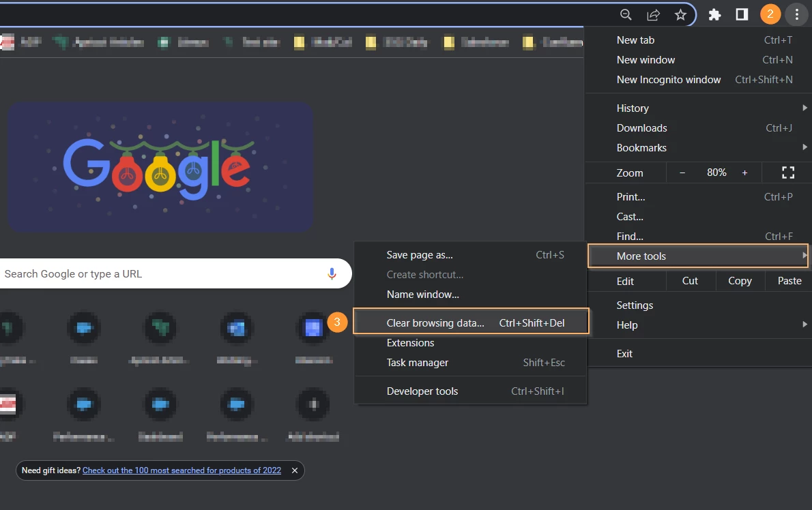Expand the More tools submenu
The height and width of the screenshot is (510, 812).
coord(698,256)
